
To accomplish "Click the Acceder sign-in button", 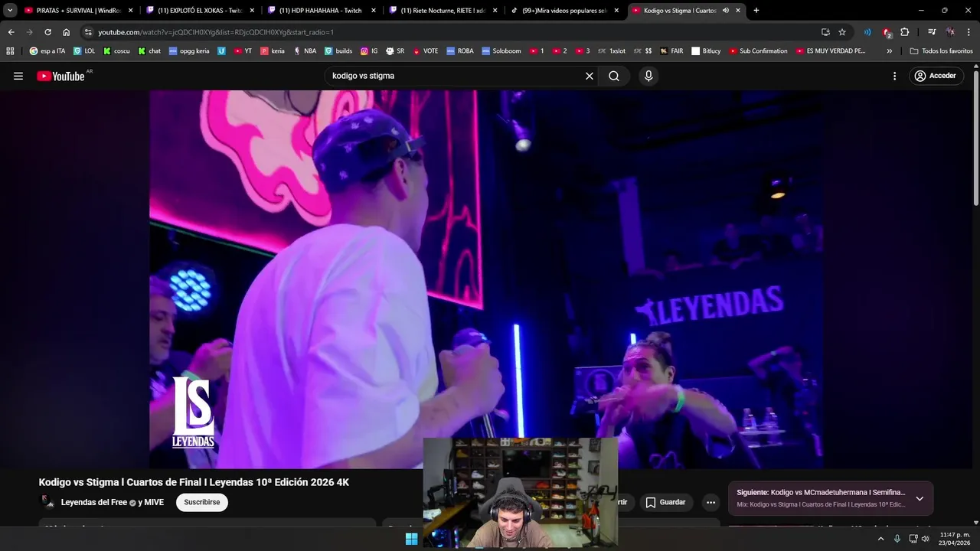I will pyautogui.click(x=936, y=76).
